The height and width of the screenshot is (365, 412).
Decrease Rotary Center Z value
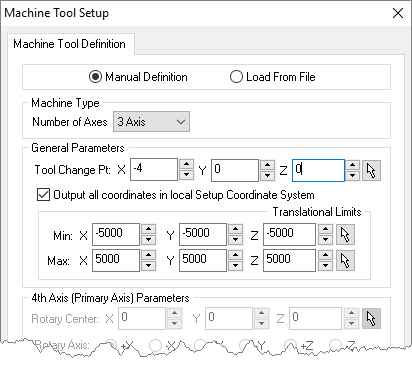351,323
